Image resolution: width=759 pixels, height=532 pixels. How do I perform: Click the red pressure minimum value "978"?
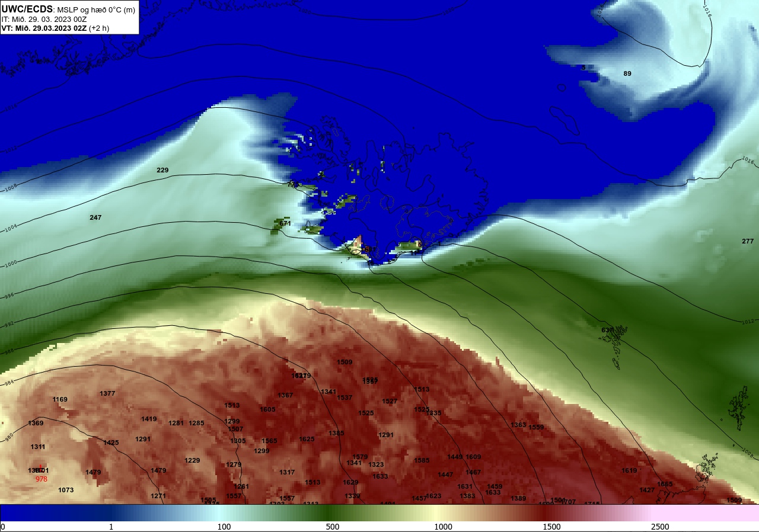[41, 479]
